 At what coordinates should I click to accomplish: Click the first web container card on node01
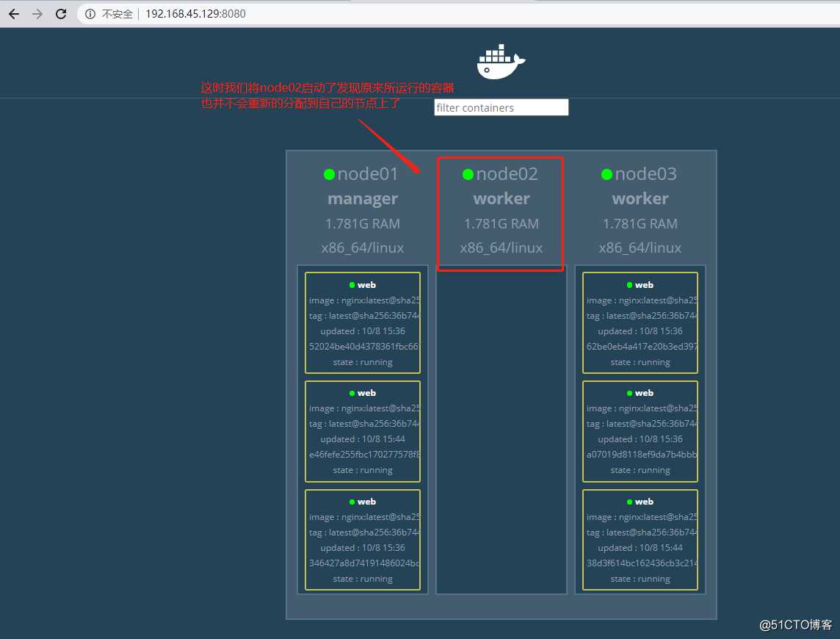363,323
